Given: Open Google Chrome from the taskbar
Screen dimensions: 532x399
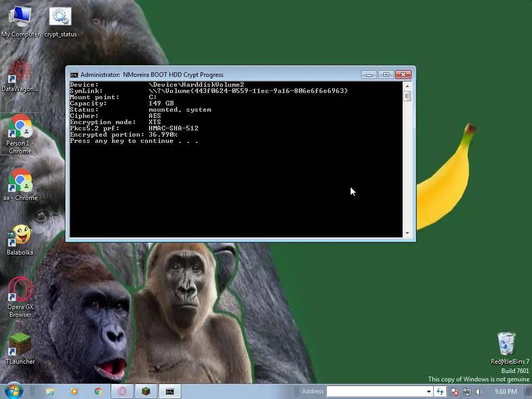Looking at the screenshot, I should (x=98, y=392).
